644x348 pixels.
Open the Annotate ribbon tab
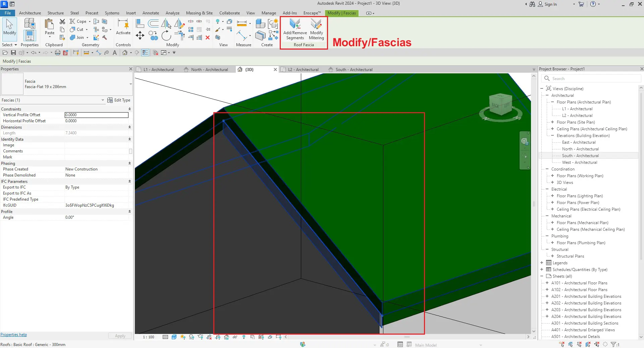click(x=151, y=13)
